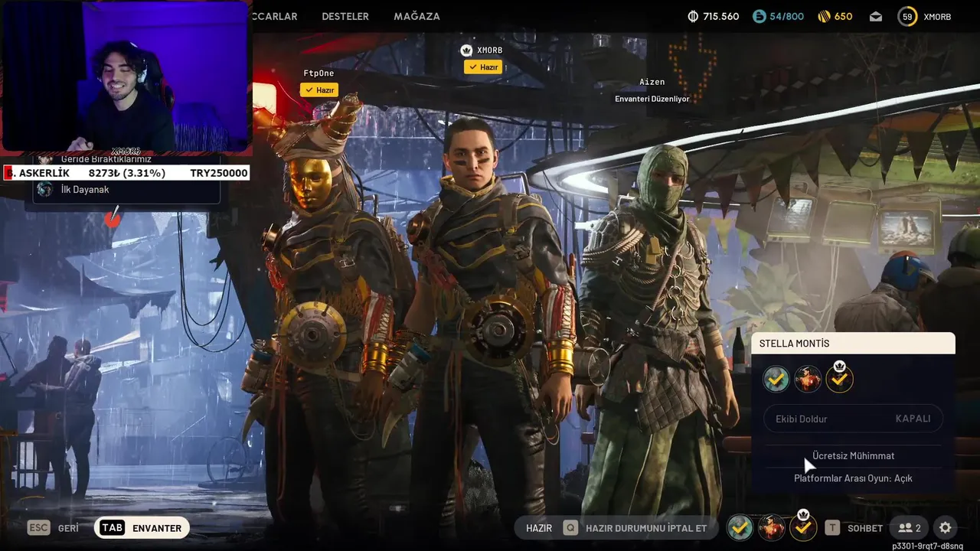The image size is (980, 551).
Task: Click crowned squad avatar in bottom bar
Action: (802, 527)
